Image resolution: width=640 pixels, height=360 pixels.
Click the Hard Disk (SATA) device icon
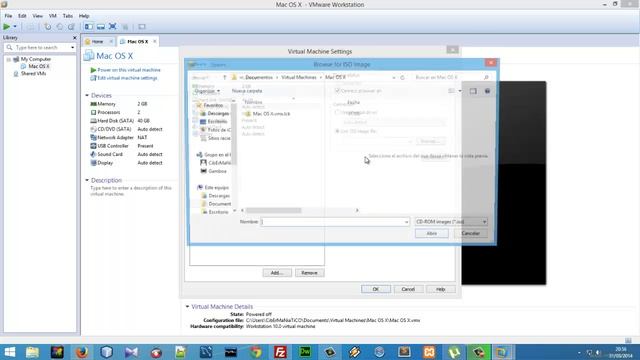coord(93,121)
